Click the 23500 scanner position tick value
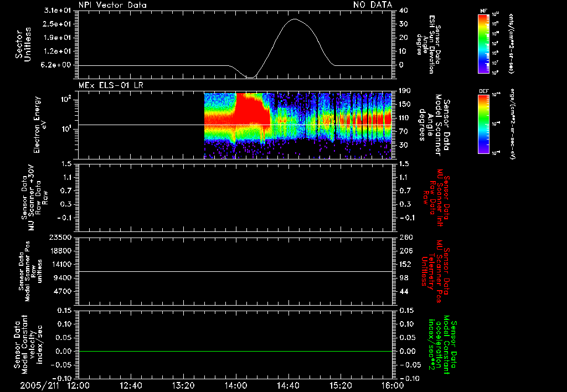 (x=60, y=237)
